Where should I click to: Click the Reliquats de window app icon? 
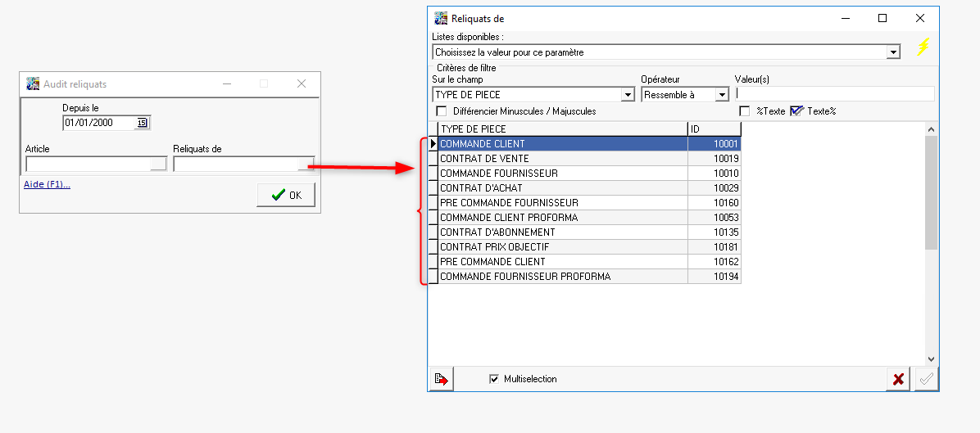point(441,18)
